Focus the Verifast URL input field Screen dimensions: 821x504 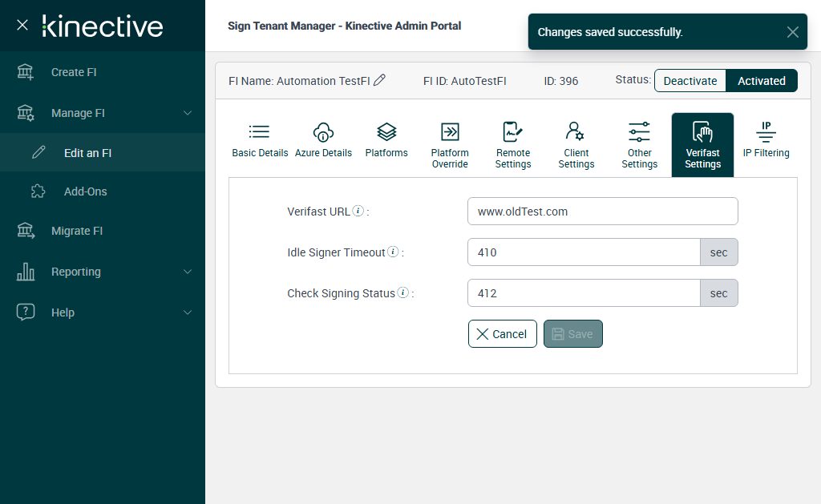point(603,211)
